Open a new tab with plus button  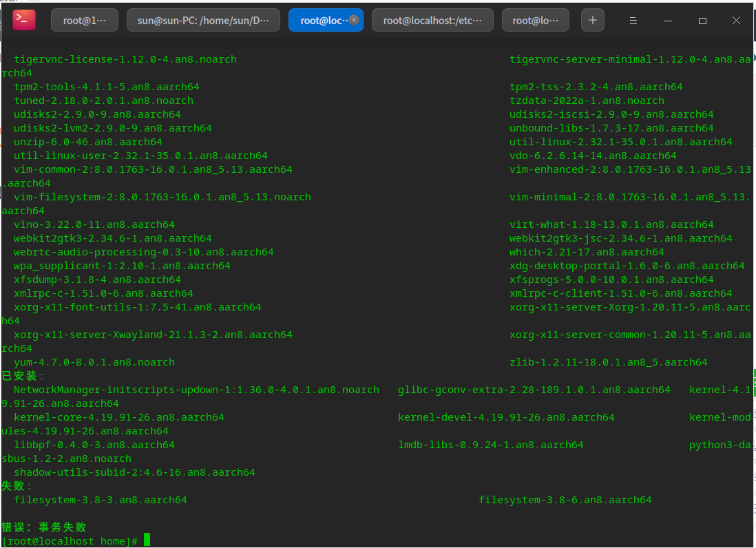[592, 21]
